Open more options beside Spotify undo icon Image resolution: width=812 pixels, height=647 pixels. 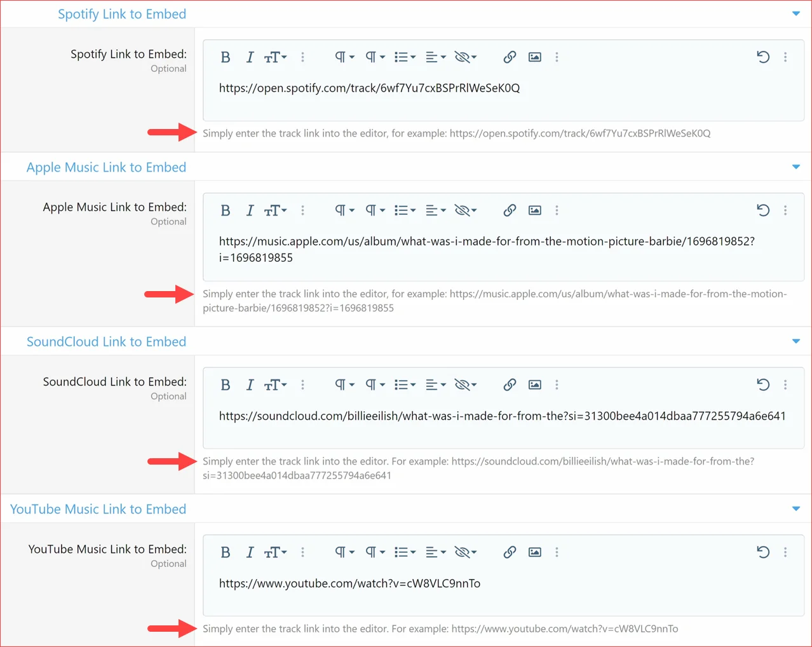(785, 57)
